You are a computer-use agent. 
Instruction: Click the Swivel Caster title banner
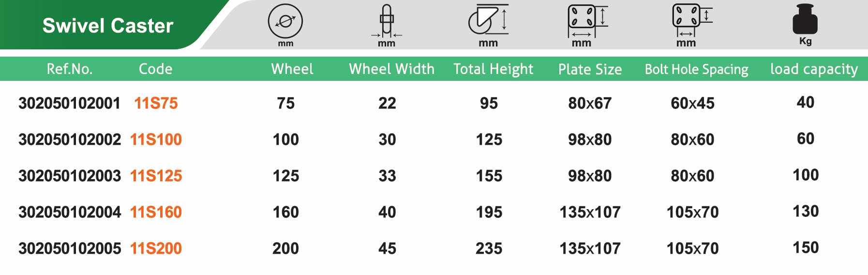click(x=108, y=25)
